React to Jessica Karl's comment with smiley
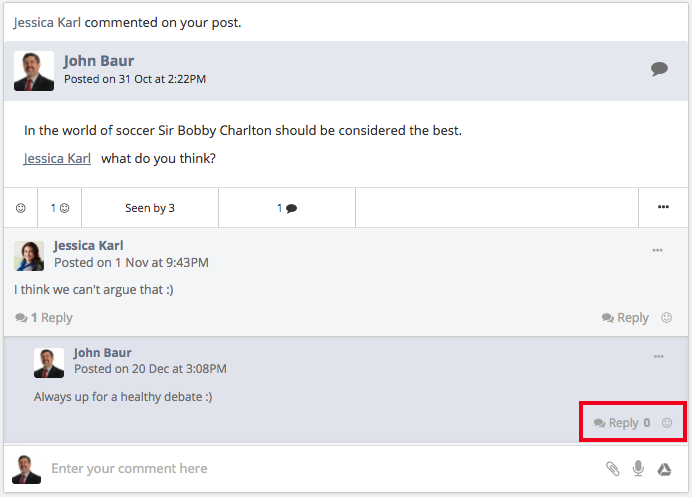The image size is (692, 497). click(x=666, y=317)
